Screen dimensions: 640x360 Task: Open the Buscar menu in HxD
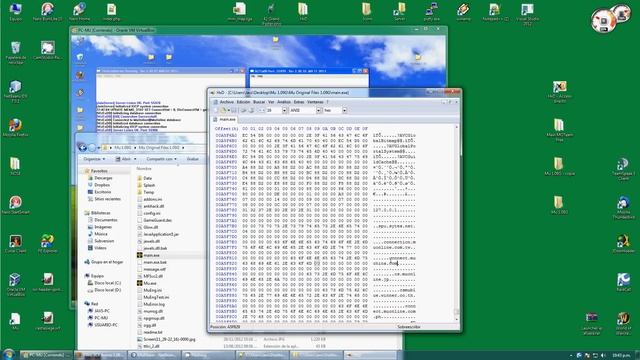[x=259, y=102]
